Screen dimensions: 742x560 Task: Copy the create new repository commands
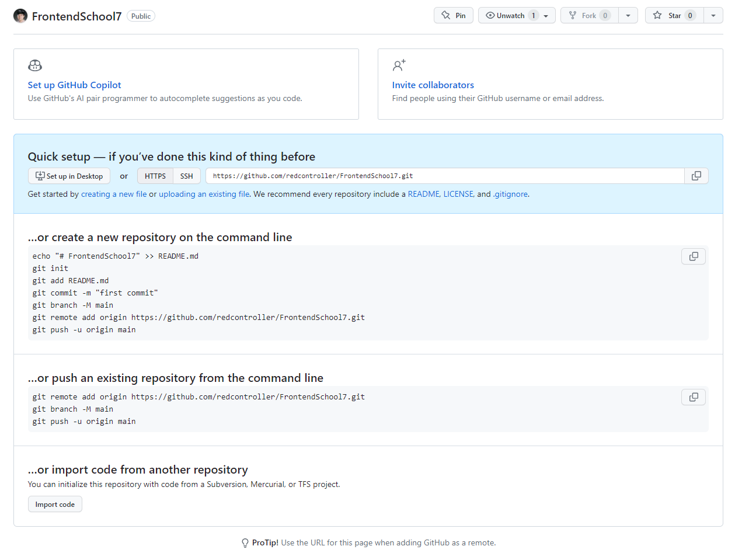pyautogui.click(x=694, y=256)
